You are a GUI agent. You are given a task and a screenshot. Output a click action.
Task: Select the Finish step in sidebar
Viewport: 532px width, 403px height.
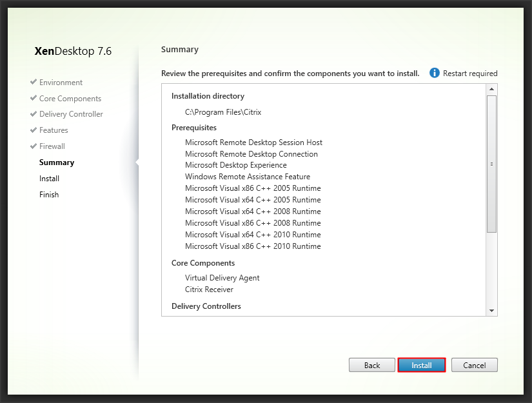49,195
